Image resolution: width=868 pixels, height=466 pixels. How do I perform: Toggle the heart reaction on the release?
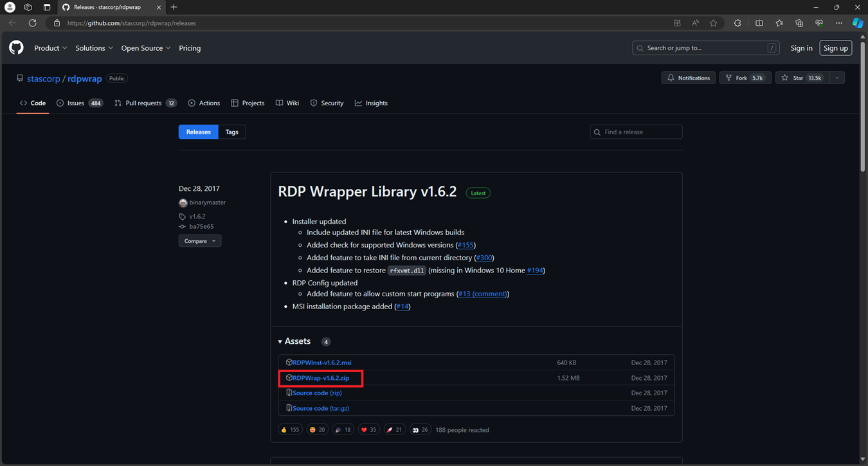(368, 429)
